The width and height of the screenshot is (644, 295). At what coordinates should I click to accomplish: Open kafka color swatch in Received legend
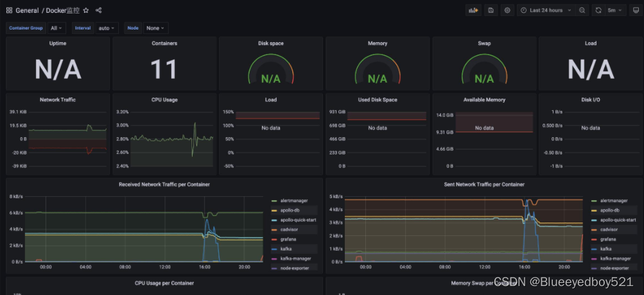[x=274, y=249]
